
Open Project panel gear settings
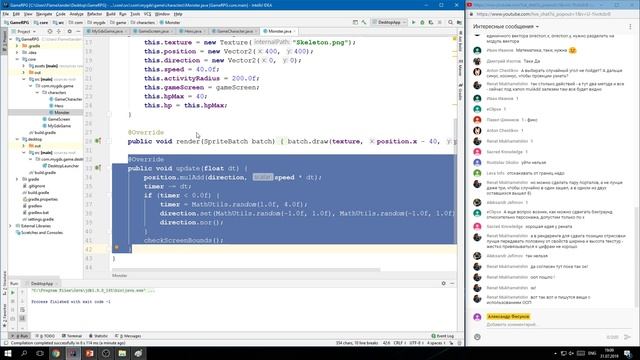tap(69, 31)
